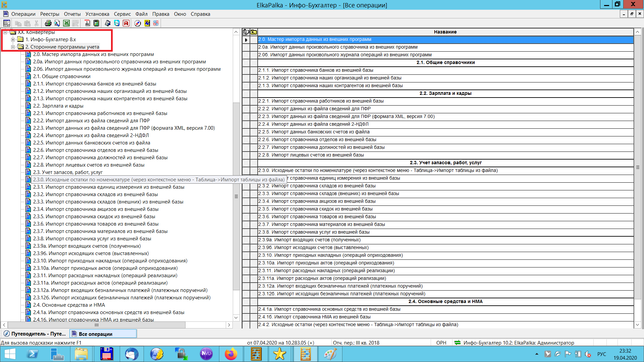Click the Название column header
The height and width of the screenshot is (362, 644).
coord(445,32)
